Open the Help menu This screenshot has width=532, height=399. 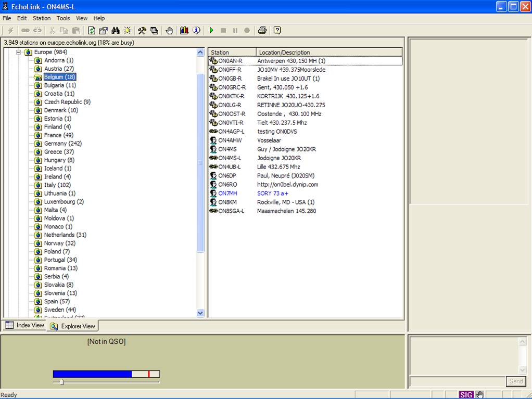tap(99, 18)
